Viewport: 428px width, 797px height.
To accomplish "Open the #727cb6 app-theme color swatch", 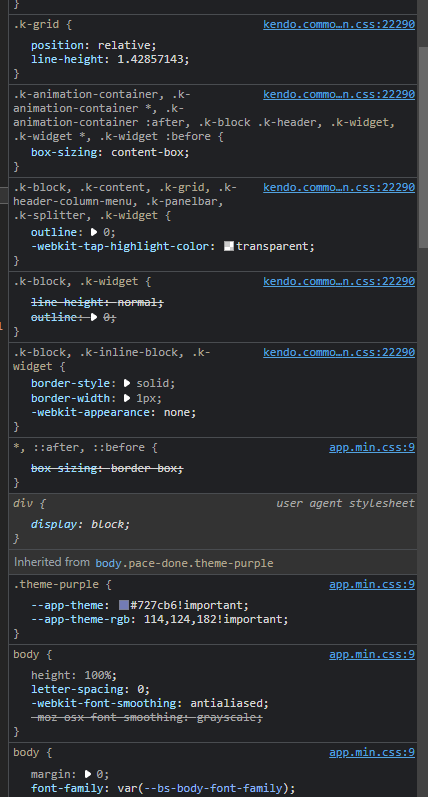I will pos(124,605).
